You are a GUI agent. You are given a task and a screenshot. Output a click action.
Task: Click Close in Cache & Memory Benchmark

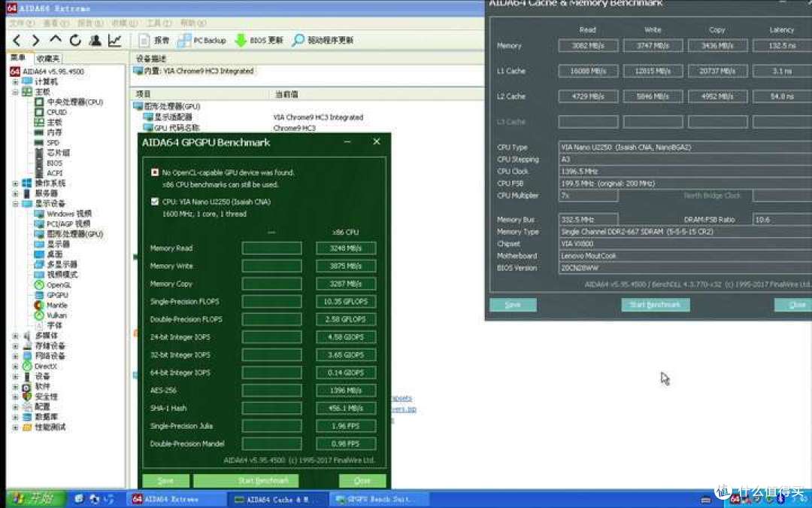793,305
